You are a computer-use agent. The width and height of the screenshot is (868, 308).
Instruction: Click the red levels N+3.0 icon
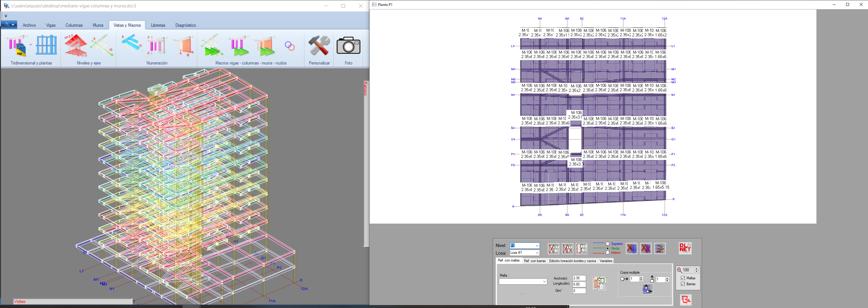76,45
